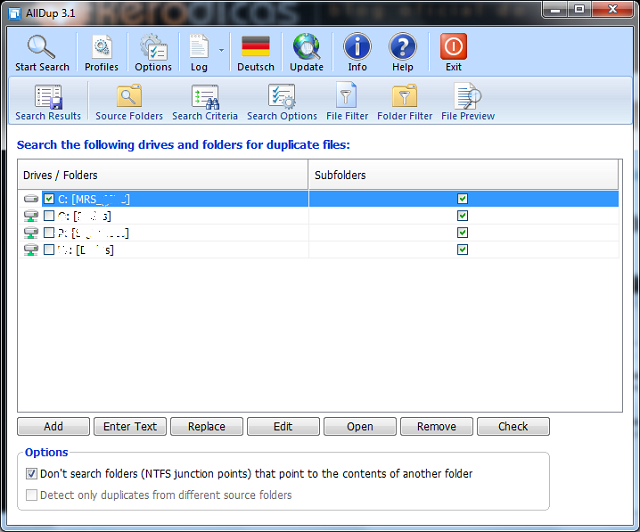Click the Remove button
This screenshot has height=532, width=640.
pyautogui.click(x=437, y=426)
